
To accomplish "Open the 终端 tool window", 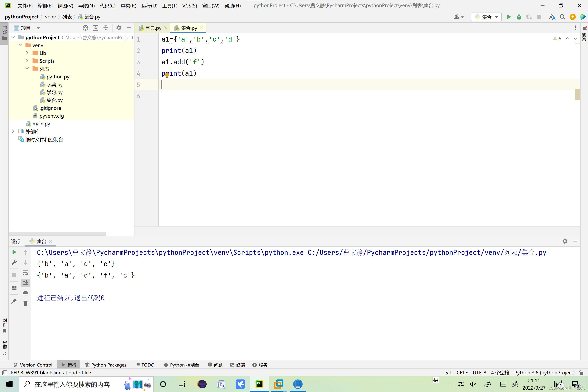I will 238,365.
